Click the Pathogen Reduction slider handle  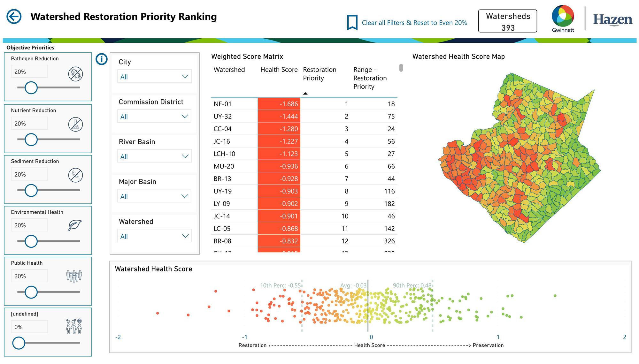click(31, 87)
